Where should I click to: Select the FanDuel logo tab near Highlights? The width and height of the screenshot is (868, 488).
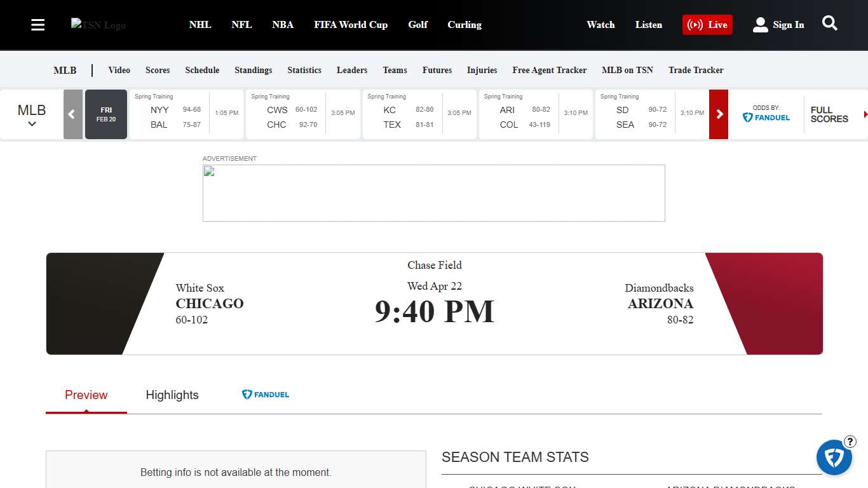265,394
